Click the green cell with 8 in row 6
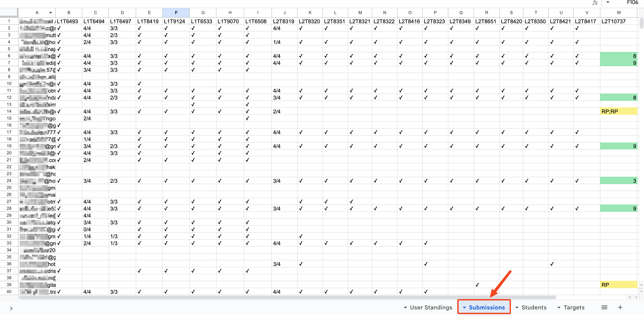644x315 pixels. [x=619, y=56]
